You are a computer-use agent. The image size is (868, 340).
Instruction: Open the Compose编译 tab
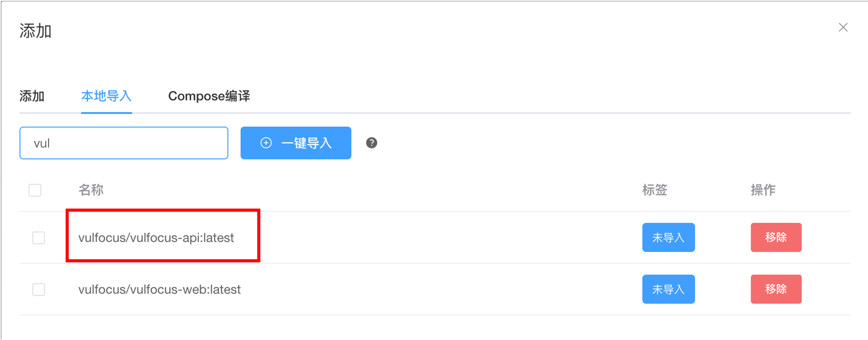pos(209,96)
